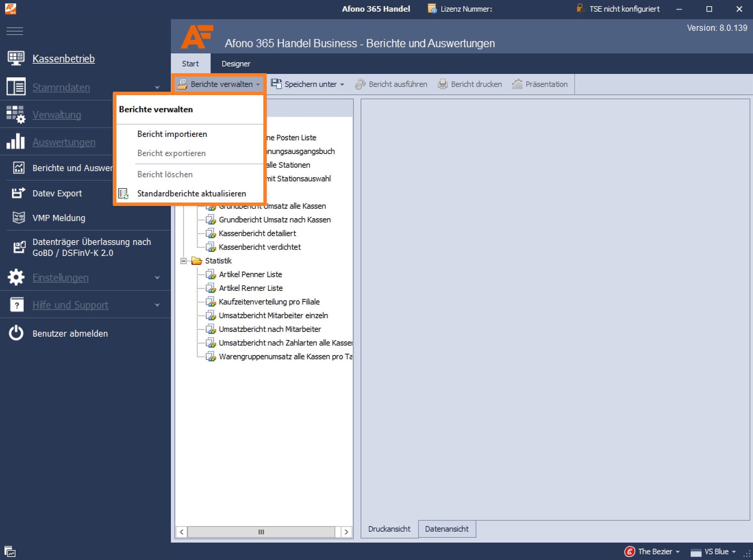Open the Auswertungen sidebar link

coord(64,142)
